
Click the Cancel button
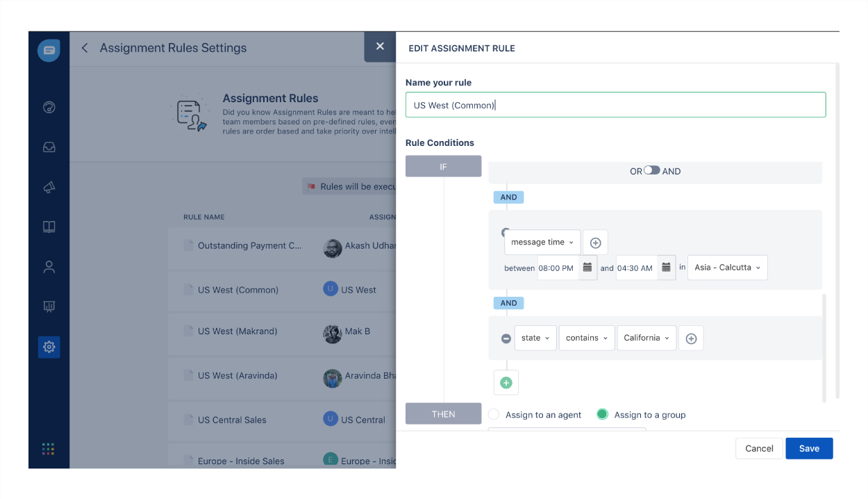point(759,448)
